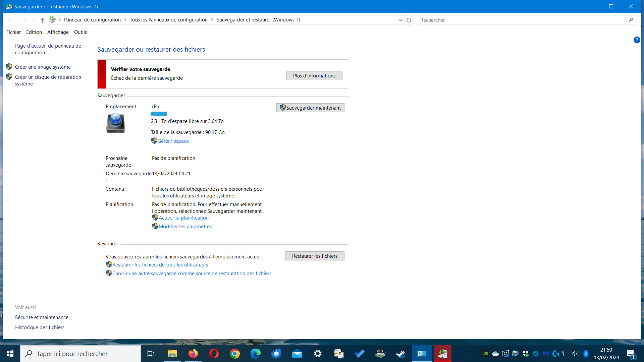Click the search magnifier icon
This screenshot has width=644, height=362.
631,20
